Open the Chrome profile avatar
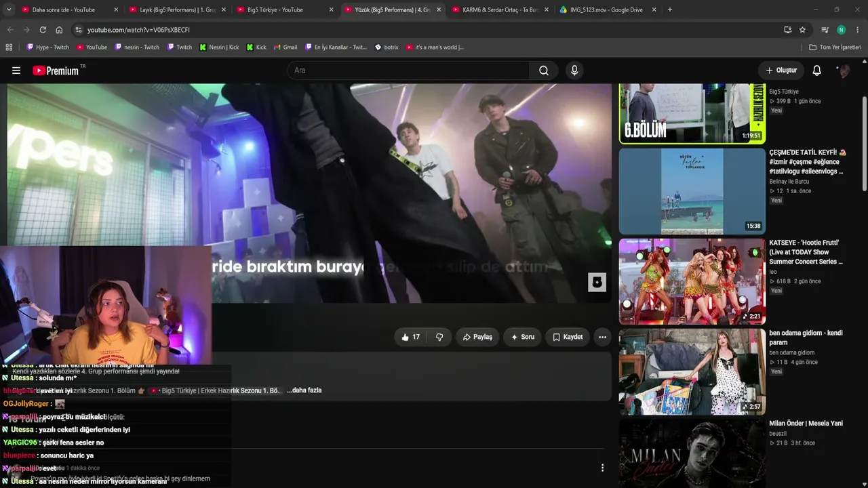The width and height of the screenshot is (868, 488). 841,30
